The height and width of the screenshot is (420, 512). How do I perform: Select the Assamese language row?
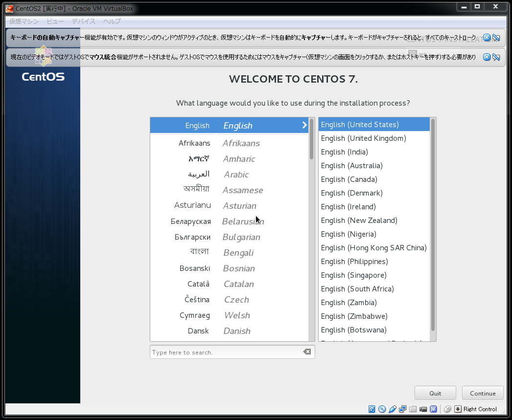[x=229, y=190]
